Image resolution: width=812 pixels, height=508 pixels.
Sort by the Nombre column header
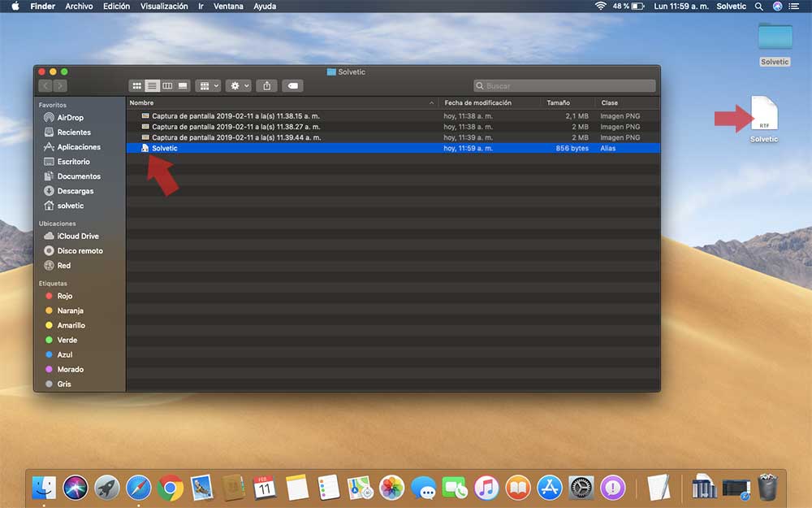[x=283, y=102]
